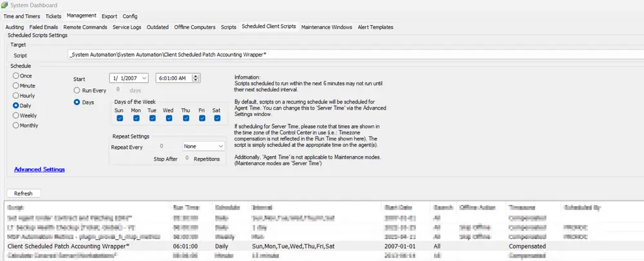
Task: Click the start time spinner arrows
Action: (196, 78)
